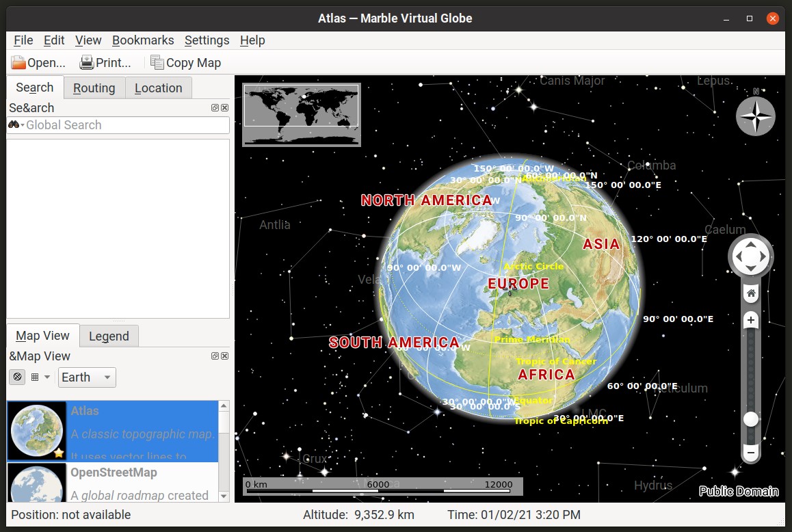The width and height of the screenshot is (792, 532).
Task: Click the Copy Map toolbar icon
Action: point(157,63)
